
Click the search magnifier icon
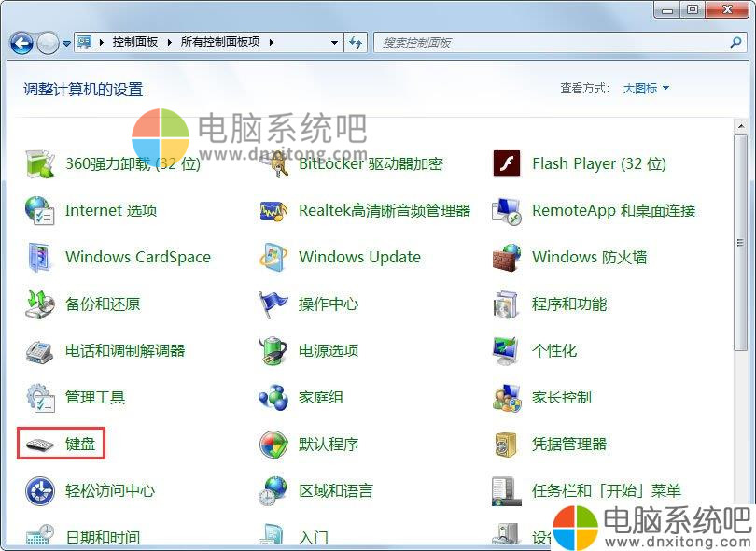(x=735, y=42)
